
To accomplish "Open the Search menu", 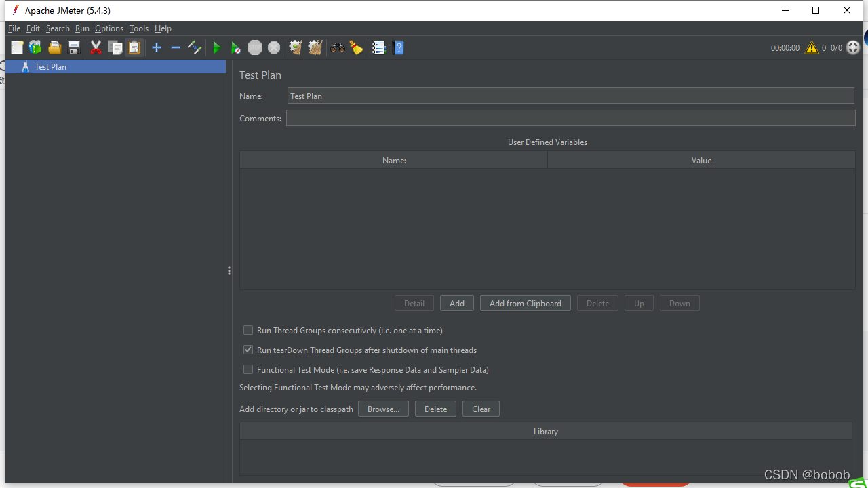I will click(x=58, y=28).
